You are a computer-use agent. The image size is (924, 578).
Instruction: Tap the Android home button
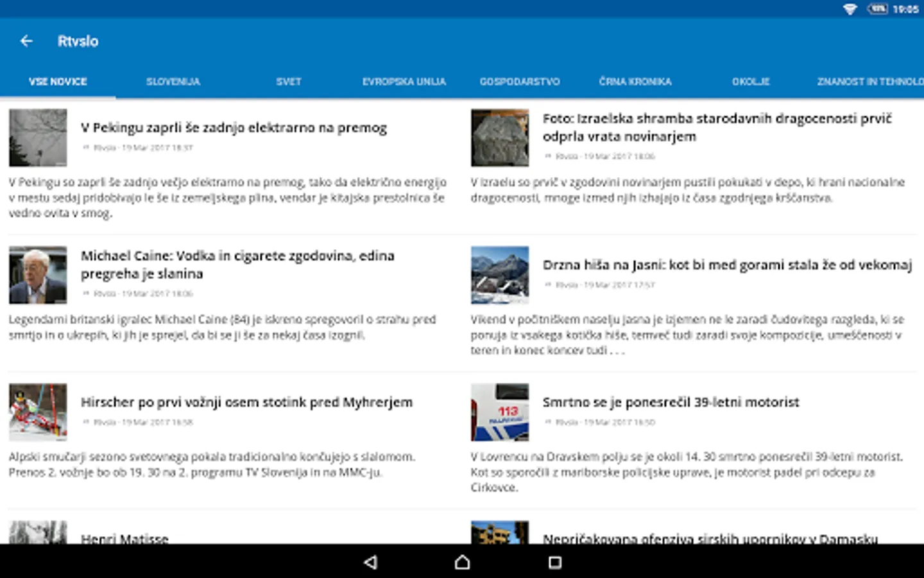462,563
